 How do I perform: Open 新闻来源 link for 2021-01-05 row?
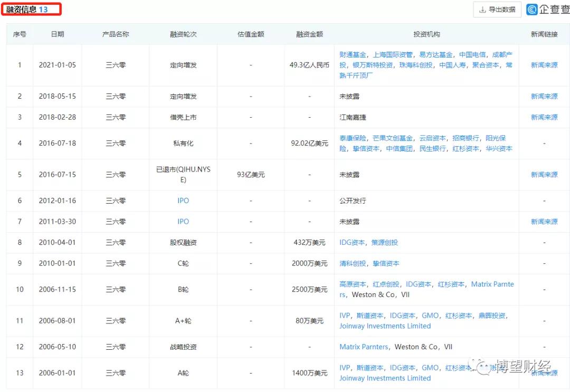544,65
